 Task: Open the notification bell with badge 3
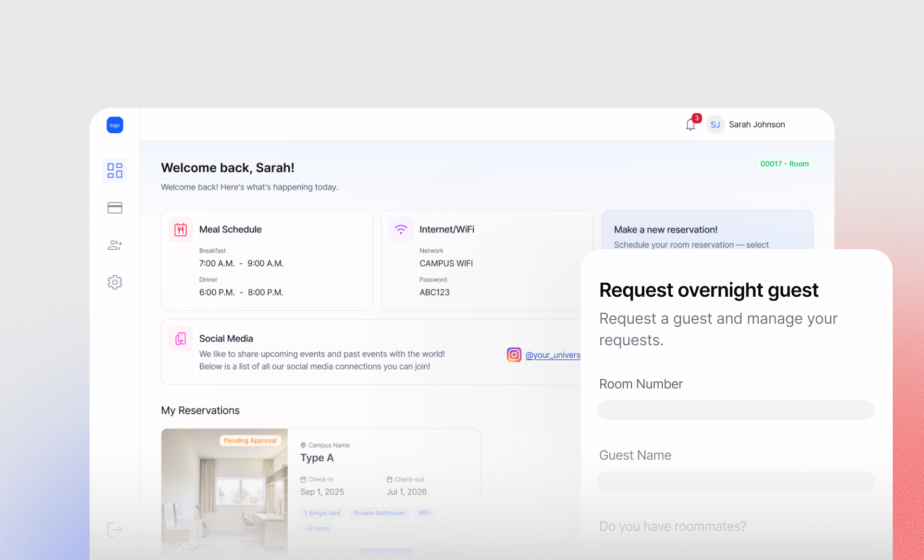[690, 124]
